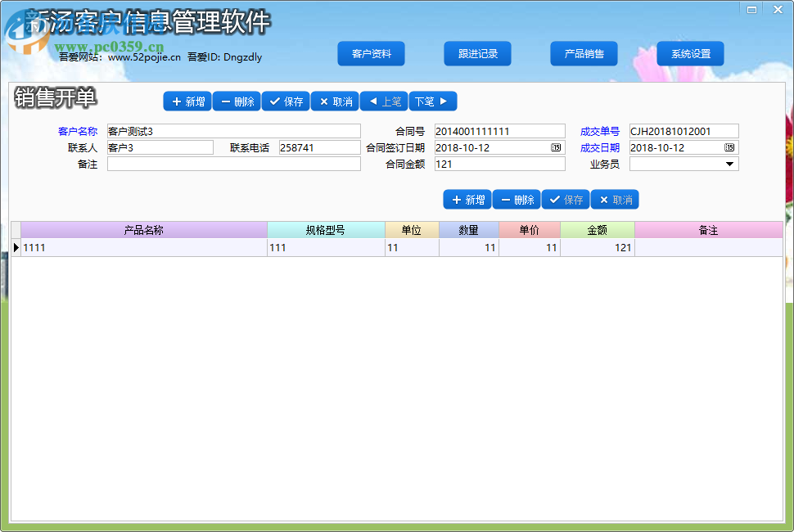Open the 系统设置 system settings section
Viewport: 794px width, 532px height.
tap(690, 53)
